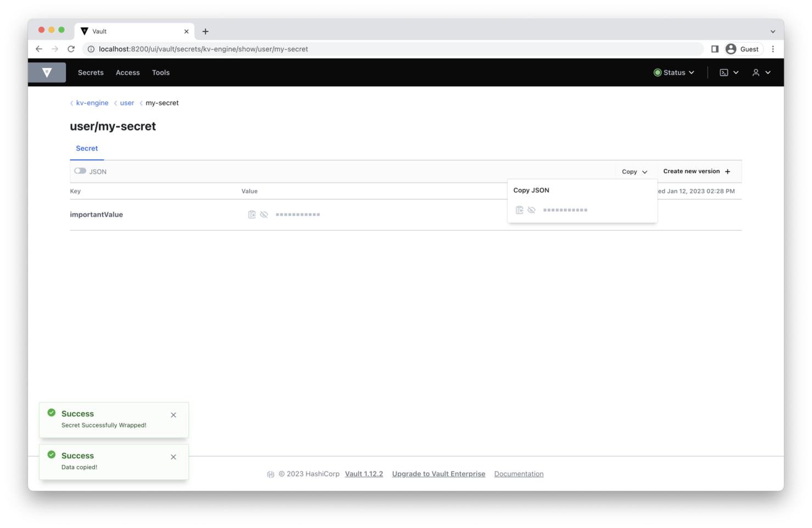This screenshot has height=528, width=812.
Task: Click the Vault logo in the sidebar
Action: [x=47, y=72]
